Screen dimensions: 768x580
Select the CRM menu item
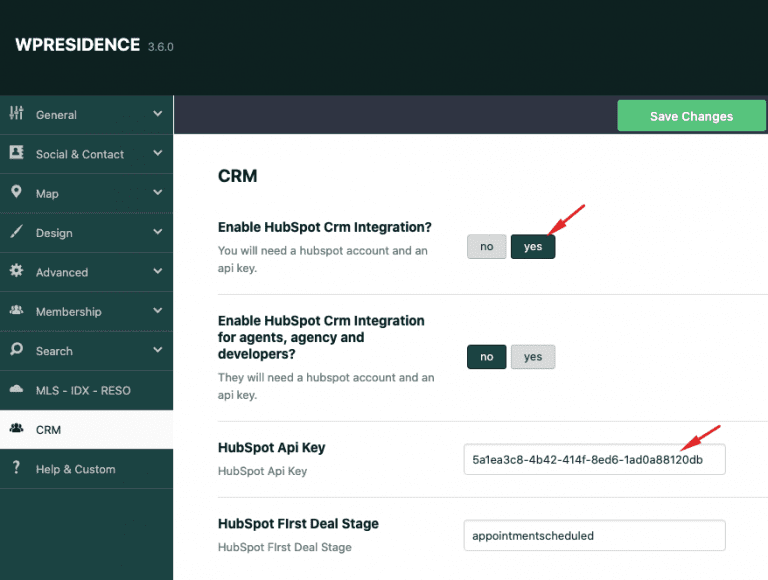coord(86,430)
